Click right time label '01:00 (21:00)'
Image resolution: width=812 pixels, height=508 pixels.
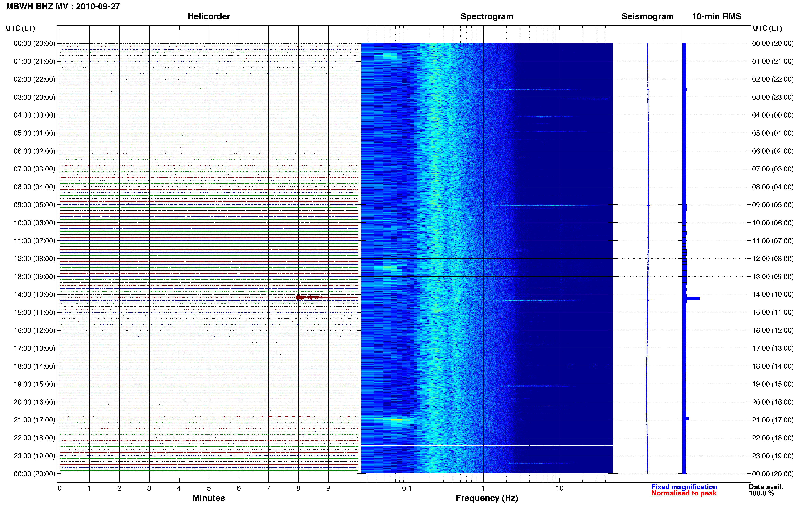click(x=773, y=61)
